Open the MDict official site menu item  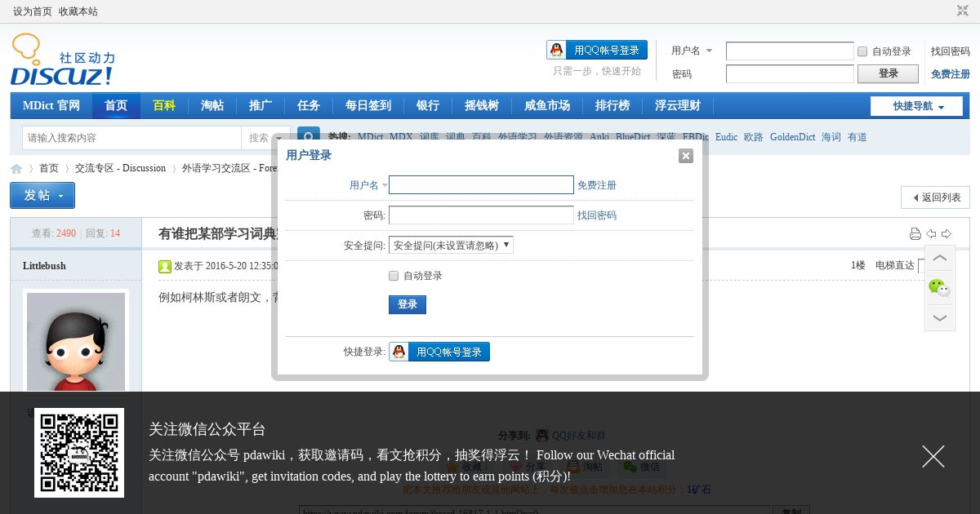51,106
